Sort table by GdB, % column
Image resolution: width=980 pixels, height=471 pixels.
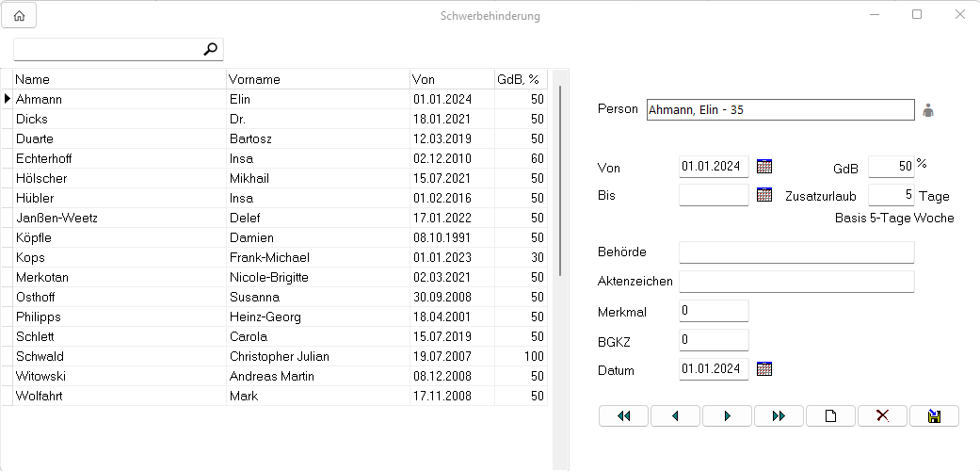tap(521, 79)
